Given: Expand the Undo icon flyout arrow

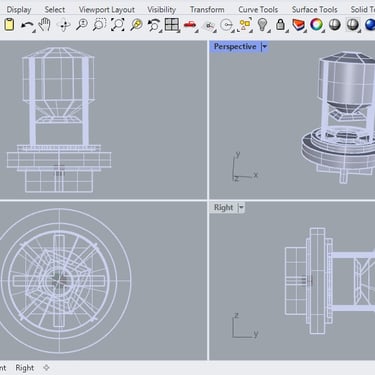Looking at the screenshot, I should click(x=34, y=31).
